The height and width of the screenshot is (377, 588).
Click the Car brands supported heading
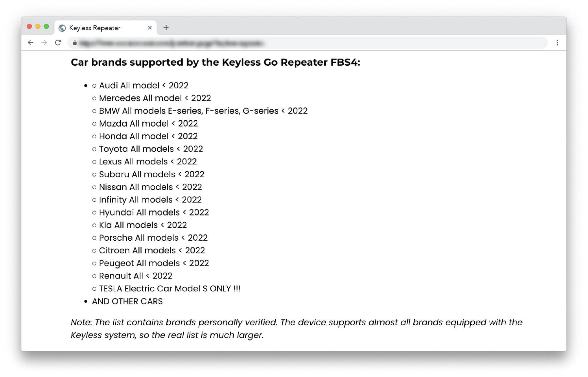215,62
